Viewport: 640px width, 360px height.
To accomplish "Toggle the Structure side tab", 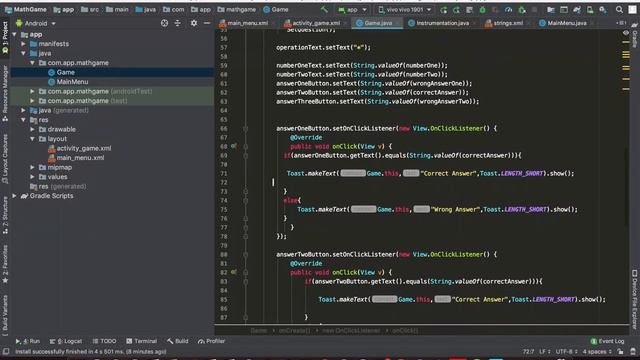I will point(5,216).
